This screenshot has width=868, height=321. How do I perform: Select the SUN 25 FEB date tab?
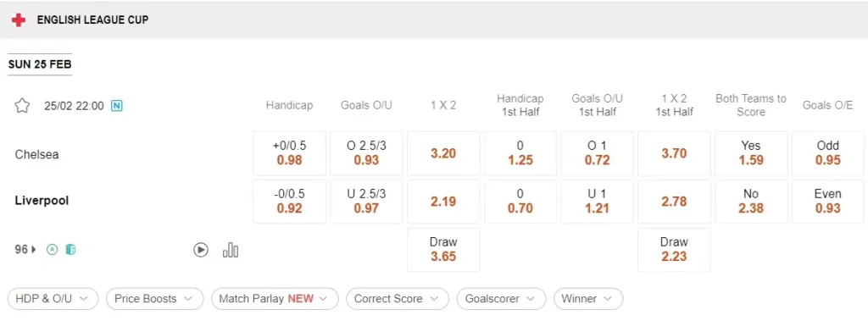tap(40, 64)
